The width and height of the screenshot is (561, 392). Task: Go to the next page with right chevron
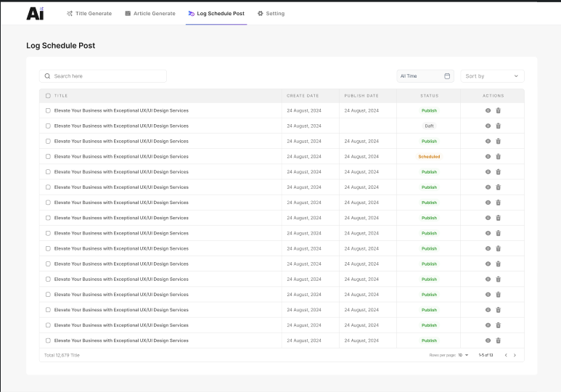point(515,355)
